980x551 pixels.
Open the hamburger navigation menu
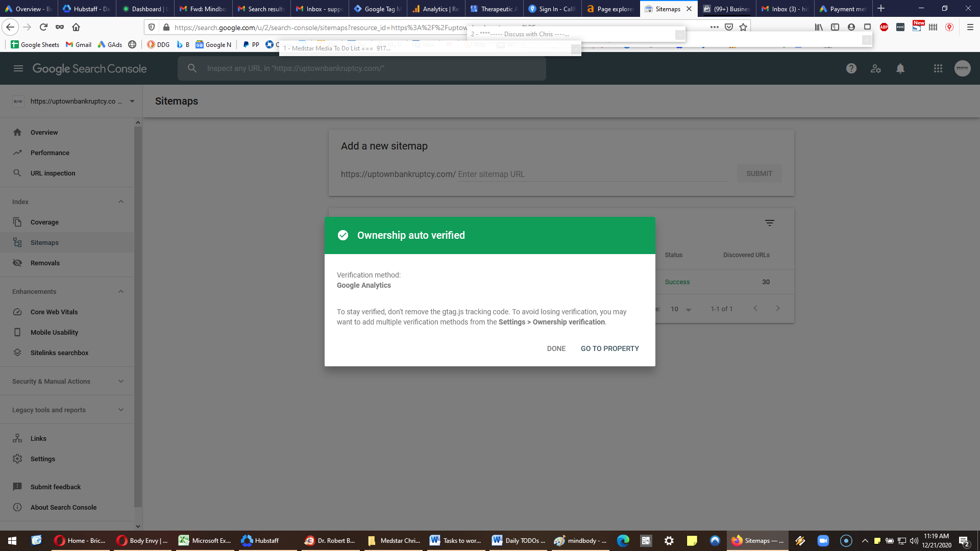(x=18, y=68)
